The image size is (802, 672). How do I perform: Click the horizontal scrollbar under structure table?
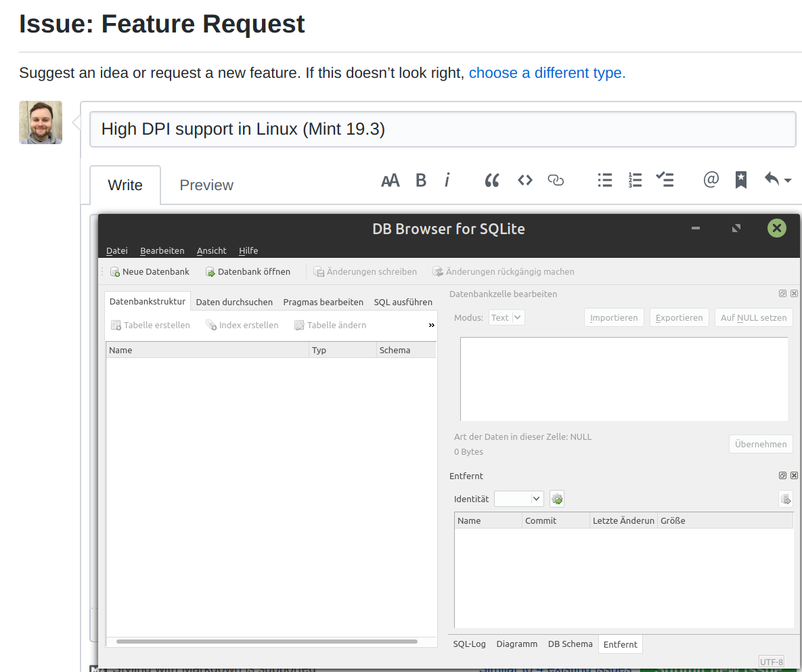tap(267, 642)
